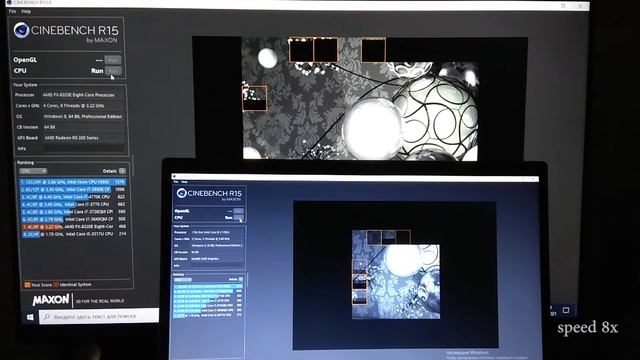The image size is (640, 360).
Task: Select the Core i7-4770K ranking row
Action: pos(73,197)
